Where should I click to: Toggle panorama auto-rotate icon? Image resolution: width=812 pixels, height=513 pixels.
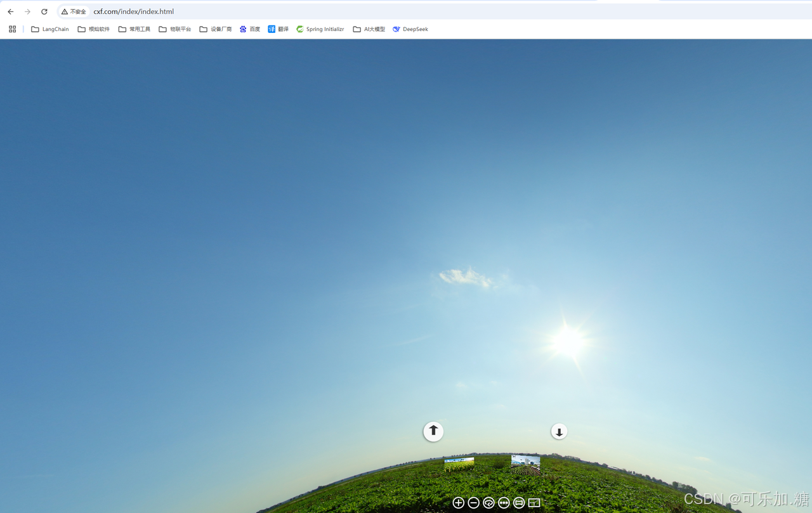click(488, 503)
